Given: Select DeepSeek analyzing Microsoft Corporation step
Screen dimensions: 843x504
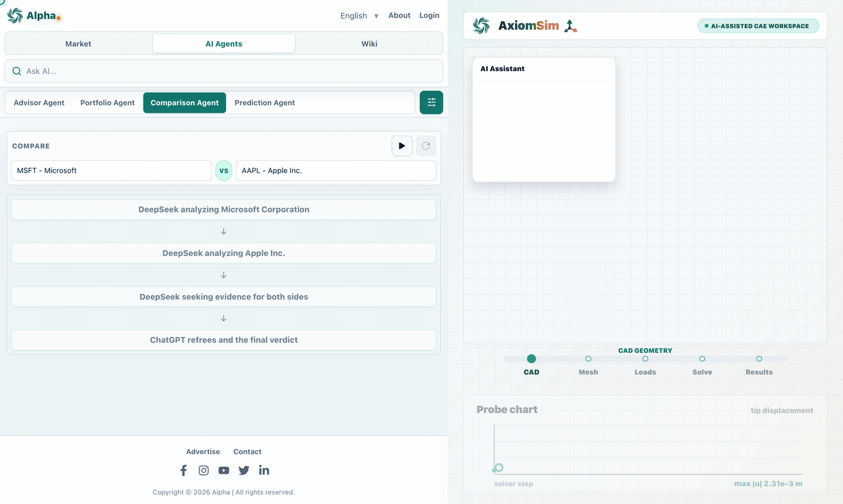Looking at the screenshot, I should pos(224,210).
